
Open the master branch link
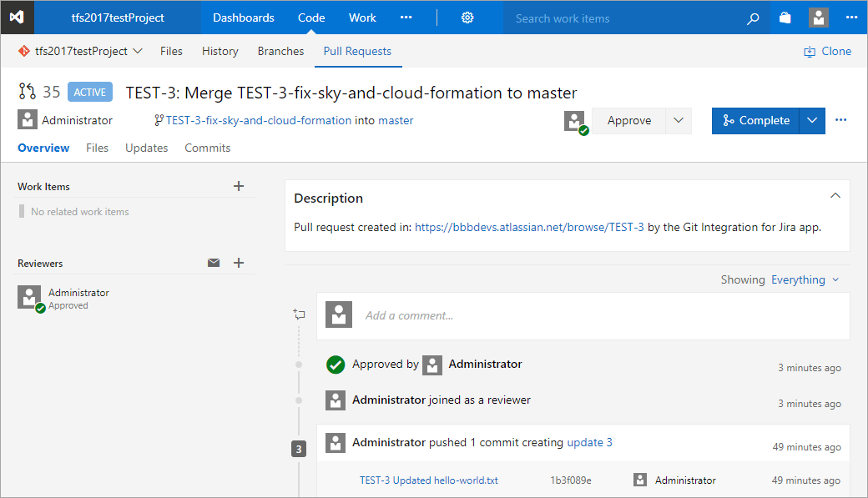396,120
